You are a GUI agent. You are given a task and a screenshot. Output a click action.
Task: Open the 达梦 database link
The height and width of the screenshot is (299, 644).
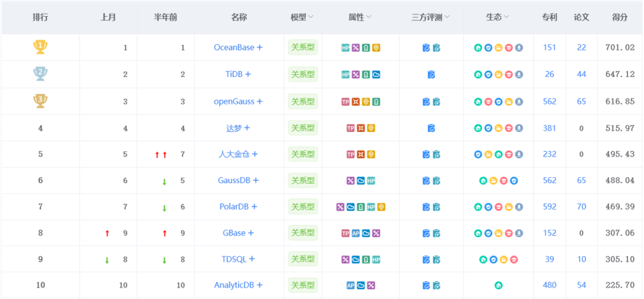(x=234, y=128)
